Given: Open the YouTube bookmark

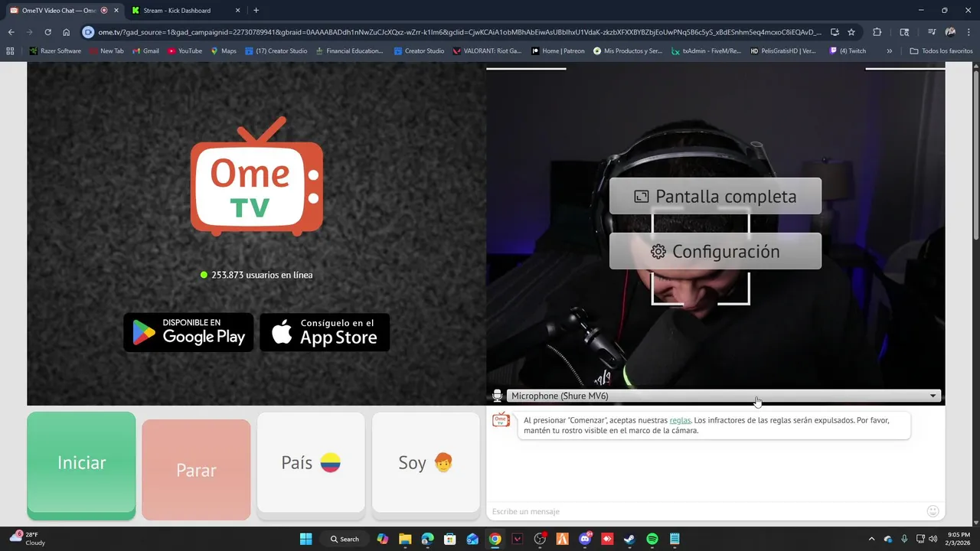Looking at the screenshot, I should pyautogui.click(x=185, y=51).
